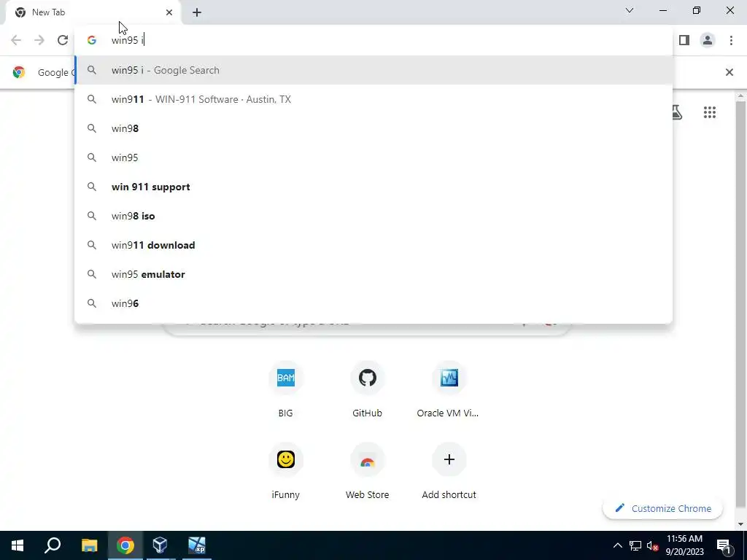Click the Chrome taskbar icon

(x=125, y=545)
